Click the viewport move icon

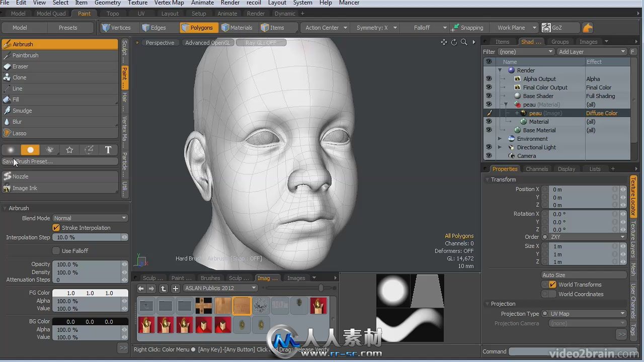[444, 42]
